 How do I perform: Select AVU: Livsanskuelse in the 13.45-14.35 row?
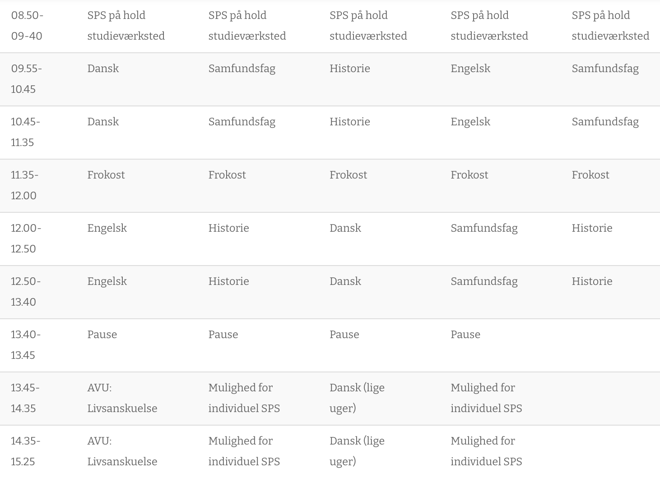pyautogui.click(x=122, y=398)
